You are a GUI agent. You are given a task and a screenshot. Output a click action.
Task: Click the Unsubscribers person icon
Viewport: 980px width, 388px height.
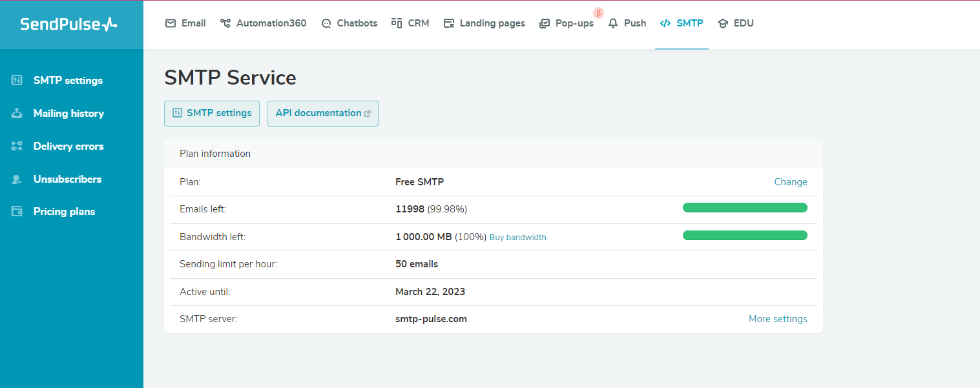(x=17, y=179)
